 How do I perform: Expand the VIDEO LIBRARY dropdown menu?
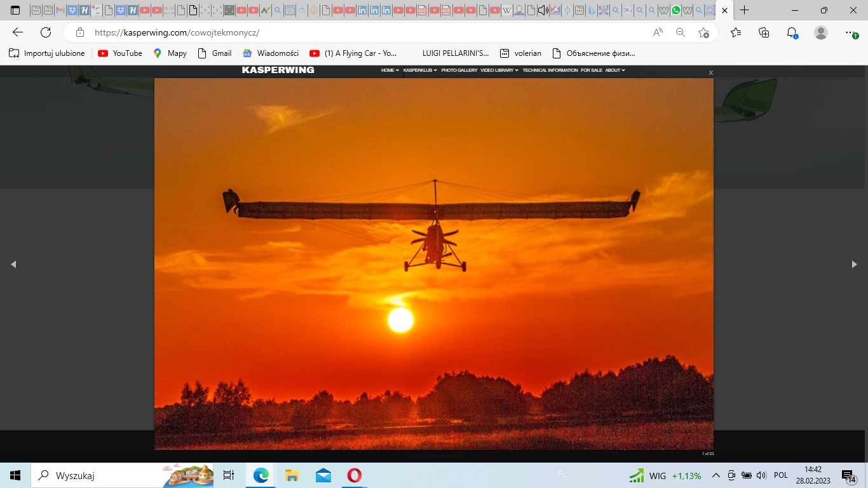tap(499, 71)
